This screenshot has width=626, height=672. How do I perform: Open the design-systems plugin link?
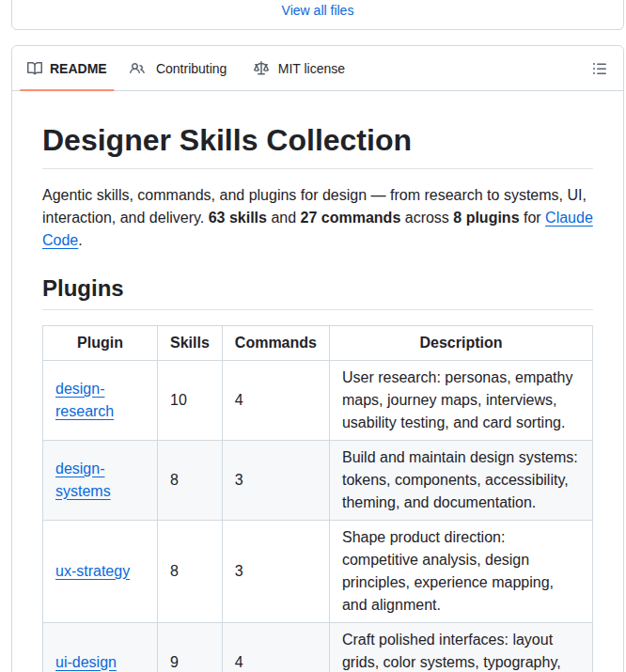tap(83, 479)
